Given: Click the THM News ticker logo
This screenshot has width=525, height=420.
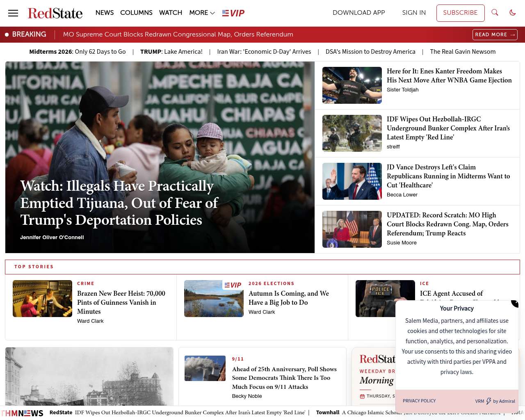Looking at the screenshot, I should 22,413.
